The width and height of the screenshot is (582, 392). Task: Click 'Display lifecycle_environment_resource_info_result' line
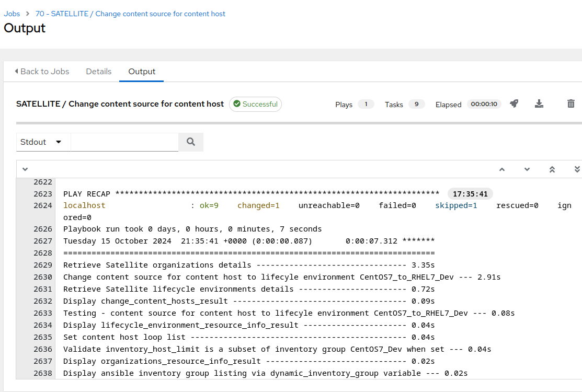click(249, 325)
